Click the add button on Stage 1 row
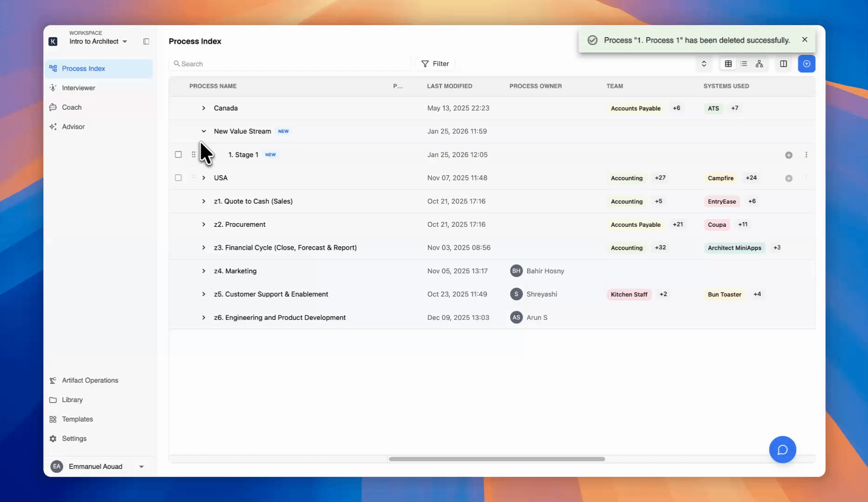This screenshot has height=502, width=868. [789, 155]
